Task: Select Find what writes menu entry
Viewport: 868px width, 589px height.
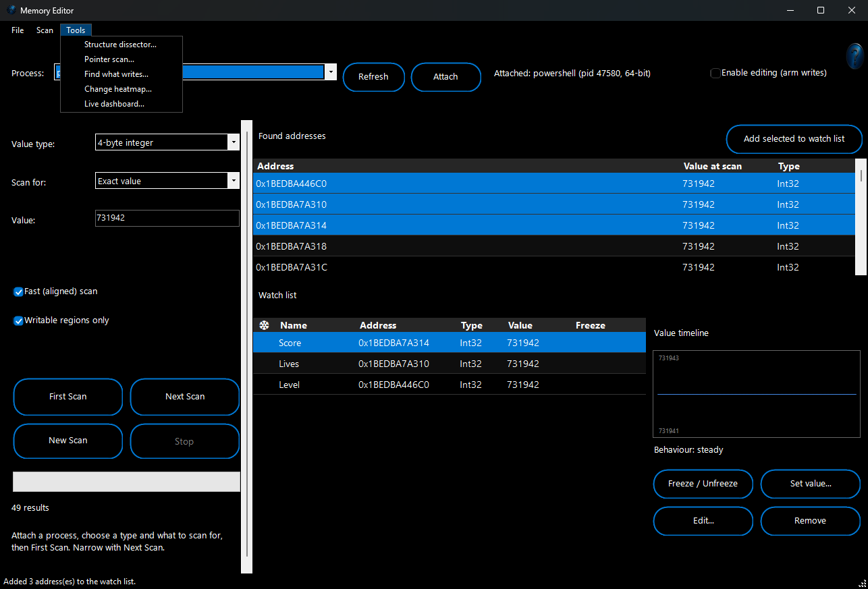Action: coord(121,74)
